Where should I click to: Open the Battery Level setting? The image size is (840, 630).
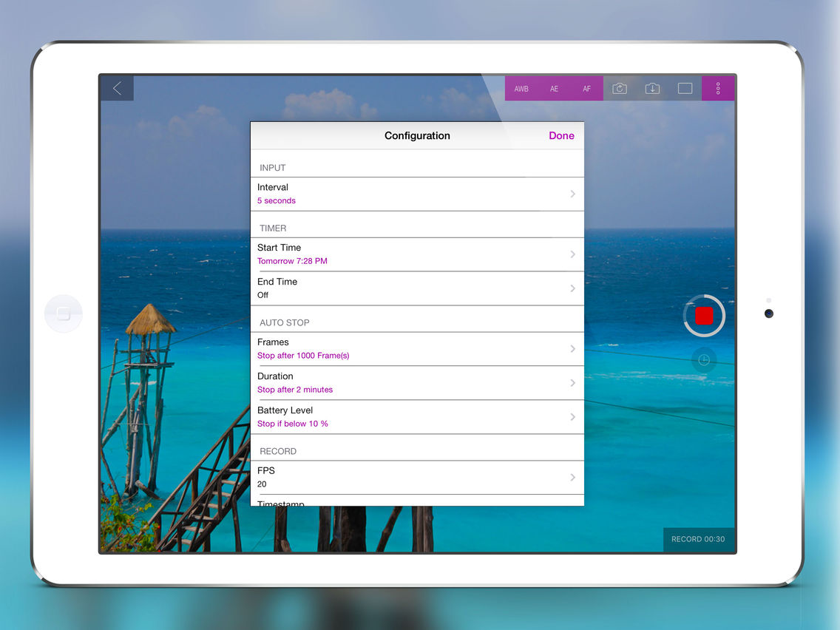(417, 417)
